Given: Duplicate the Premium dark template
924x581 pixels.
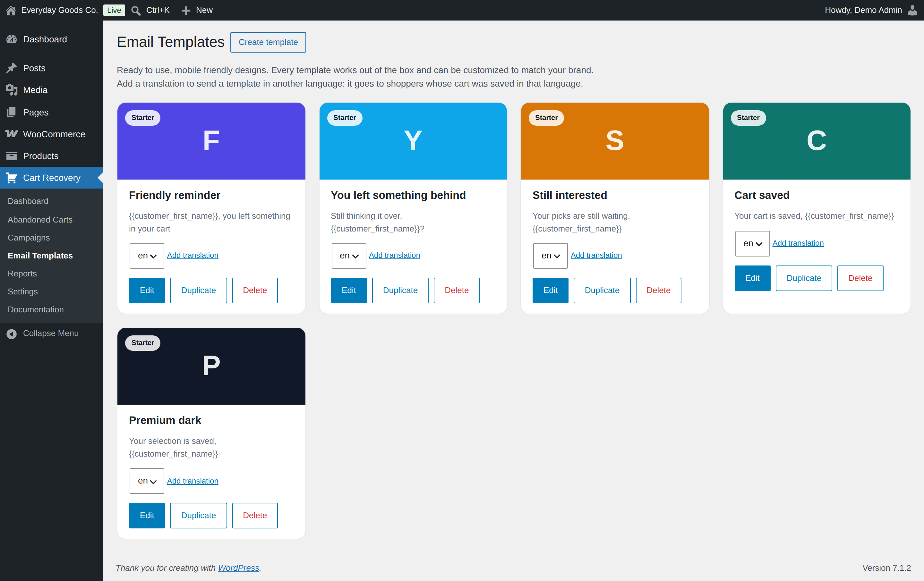Looking at the screenshot, I should [x=198, y=515].
